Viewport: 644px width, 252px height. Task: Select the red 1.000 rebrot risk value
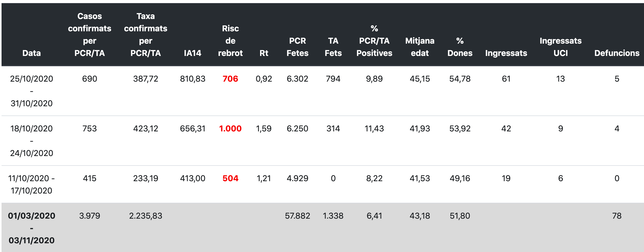coord(230,129)
